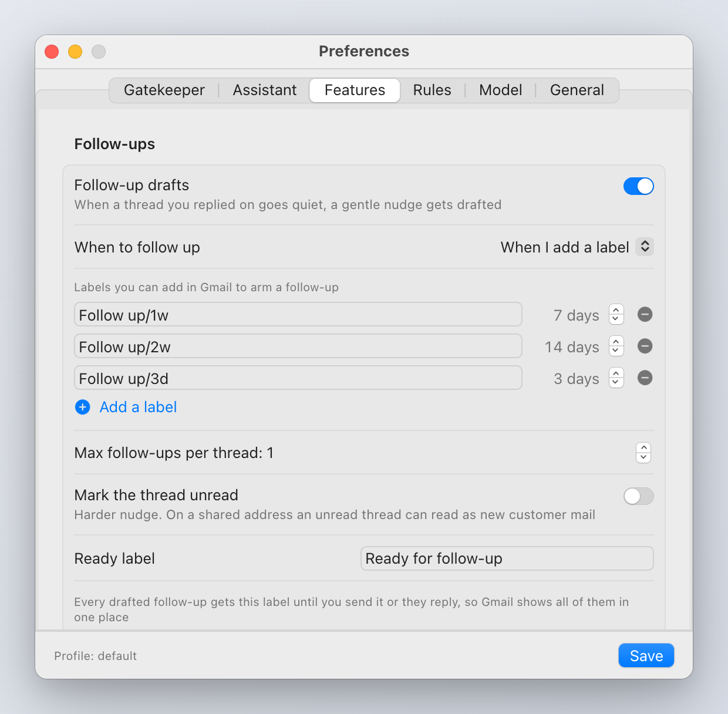The image size is (728, 714).
Task: Click the 'Ready label' row title
Action: tap(114, 558)
